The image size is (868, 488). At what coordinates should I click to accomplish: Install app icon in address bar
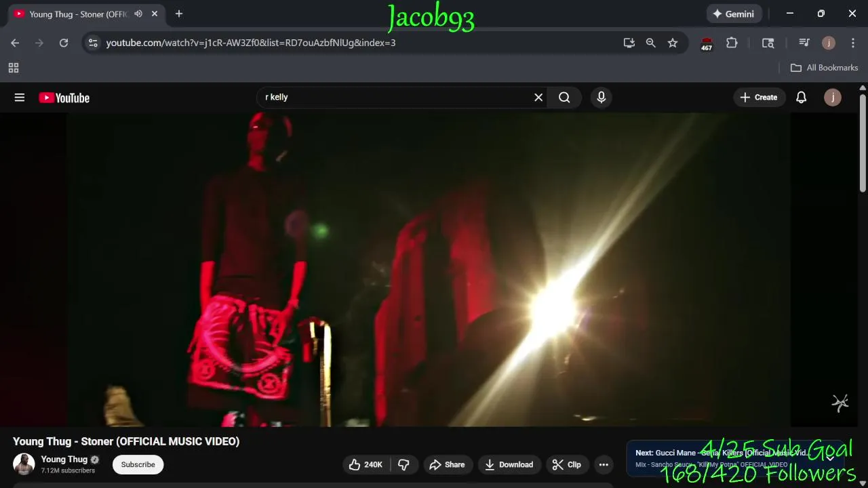(x=629, y=43)
